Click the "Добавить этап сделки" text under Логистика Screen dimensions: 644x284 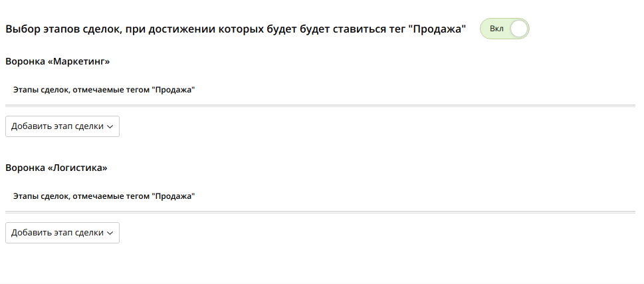tap(57, 233)
